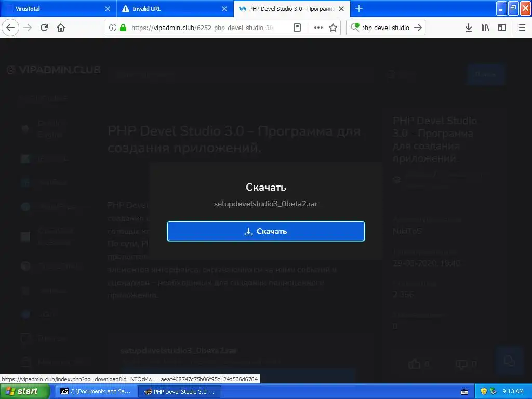The width and height of the screenshot is (532, 399).
Task: Show site information via the info icon
Action: (113, 28)
